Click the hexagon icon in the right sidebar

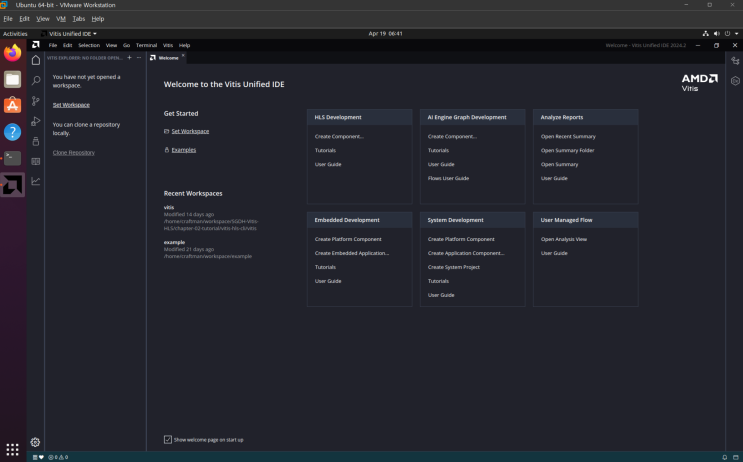[x=735, y=81]
